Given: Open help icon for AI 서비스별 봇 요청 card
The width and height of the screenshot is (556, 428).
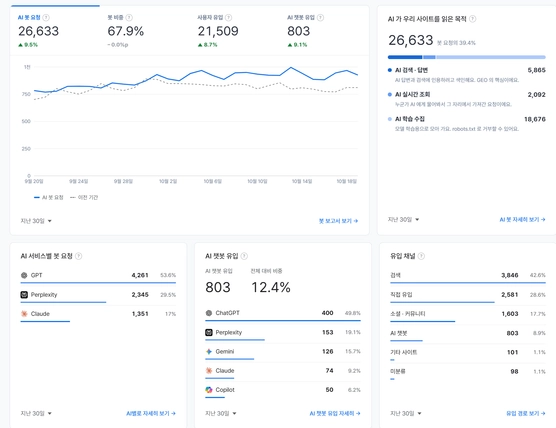Looking at the screenshot, I should click(x=79, y=256).
